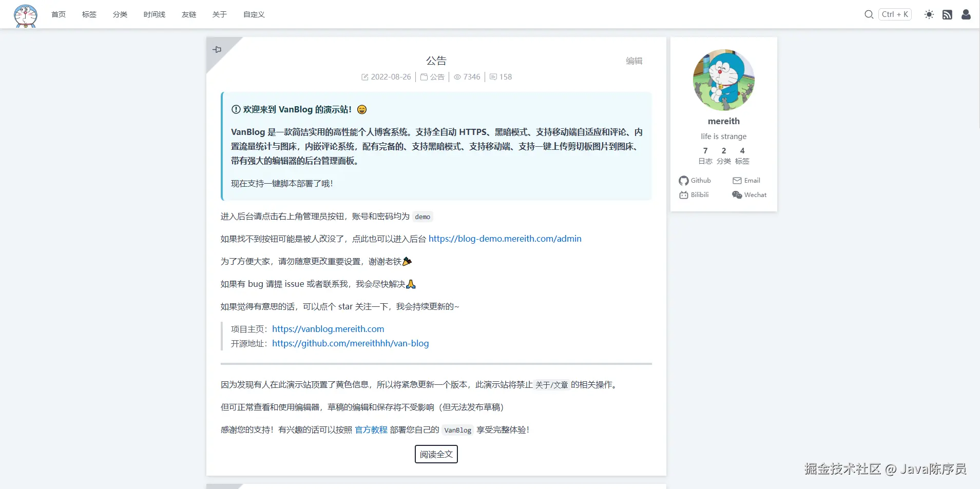Open the search magnifier icon
Screen dimensions: 980x489
pyautogui.click(x=869, y=14)
